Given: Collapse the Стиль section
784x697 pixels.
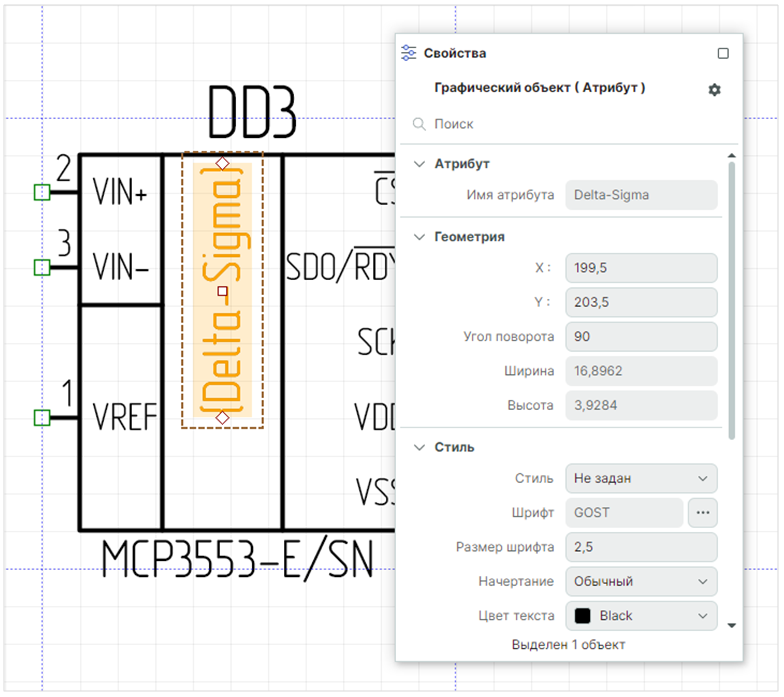Looking at the screenshot, I should (x=419, y=447).
